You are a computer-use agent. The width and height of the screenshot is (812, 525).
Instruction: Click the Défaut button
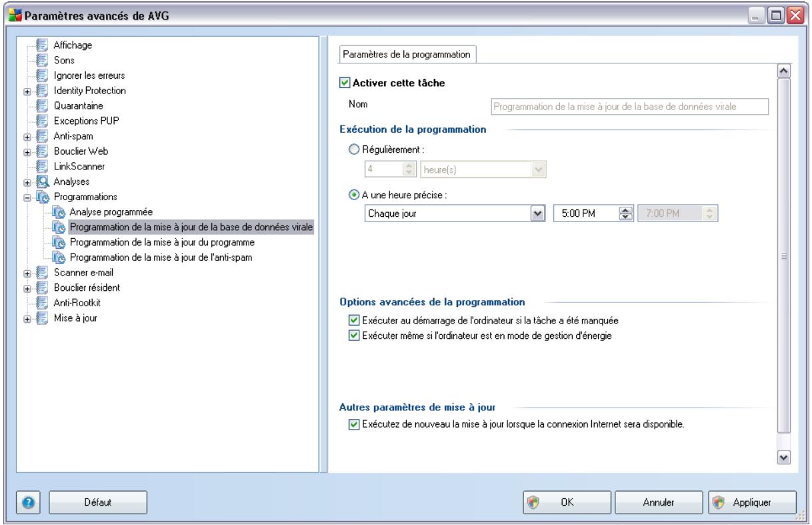click(97, 501)
